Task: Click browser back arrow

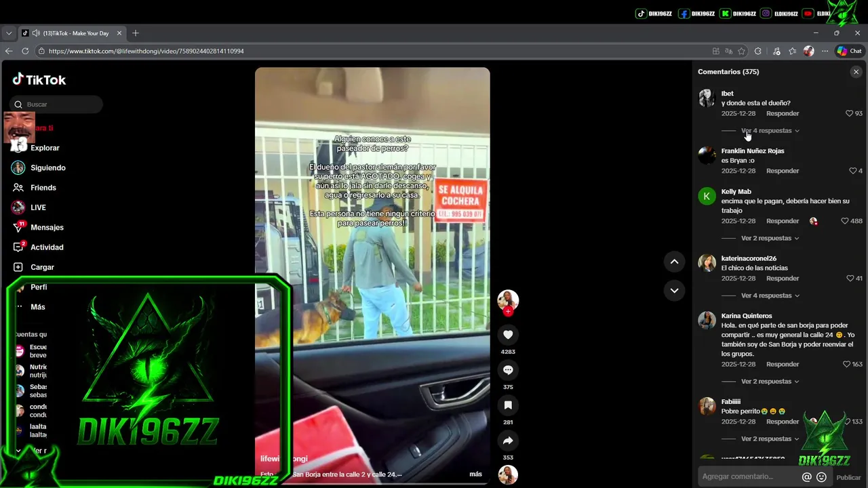Action: pyautogui.click(x=9, y=51)
